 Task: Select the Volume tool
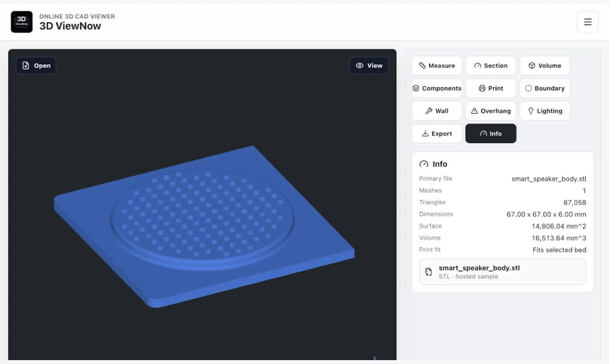(545, 65)
